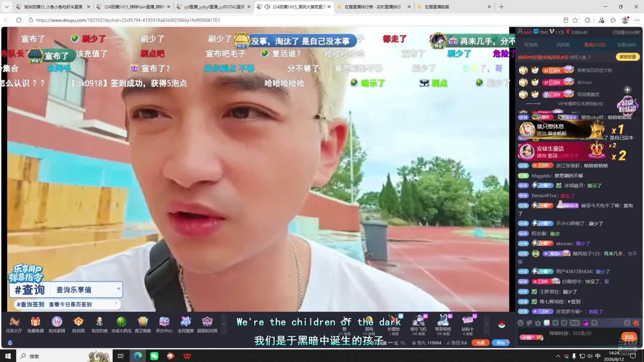
Task: Switch to the yyf直播 browser tab
Action: pos(213,7)
